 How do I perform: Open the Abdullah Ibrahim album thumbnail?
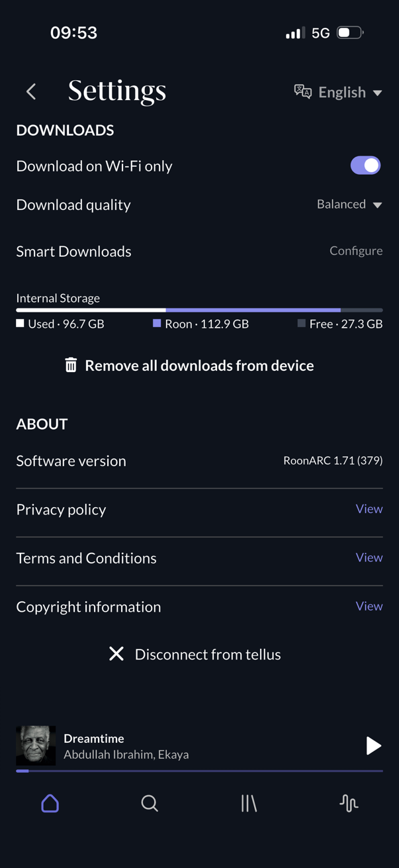(36, 746)
